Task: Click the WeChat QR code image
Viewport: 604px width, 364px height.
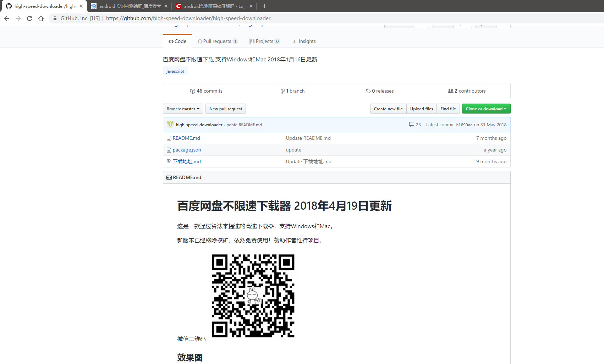Action: [253, 296]
